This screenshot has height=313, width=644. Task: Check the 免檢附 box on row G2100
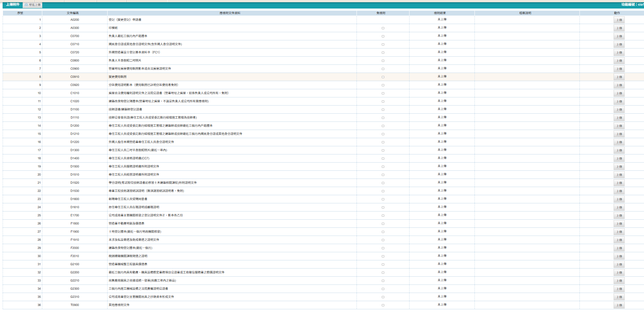click(x=383, y=264)
